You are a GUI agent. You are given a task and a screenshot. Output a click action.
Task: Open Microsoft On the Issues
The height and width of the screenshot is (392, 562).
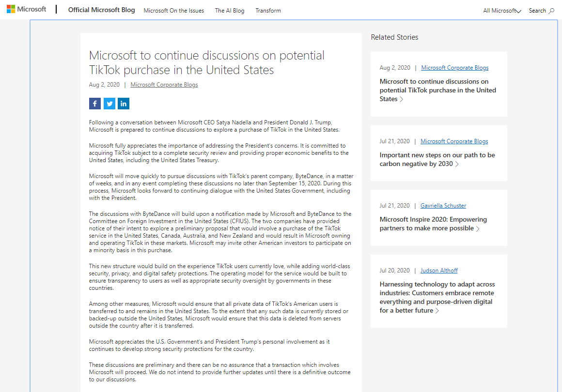(x=174, y=11)
